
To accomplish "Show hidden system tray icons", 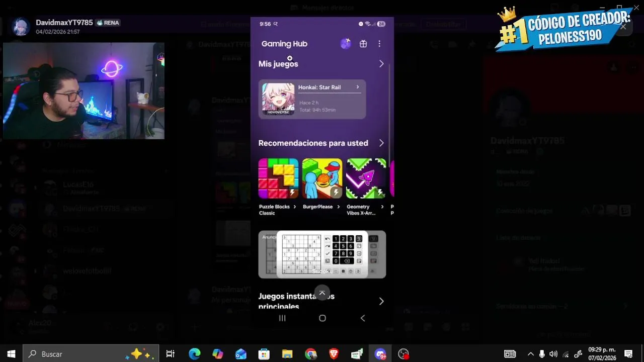I will (530, 354).
